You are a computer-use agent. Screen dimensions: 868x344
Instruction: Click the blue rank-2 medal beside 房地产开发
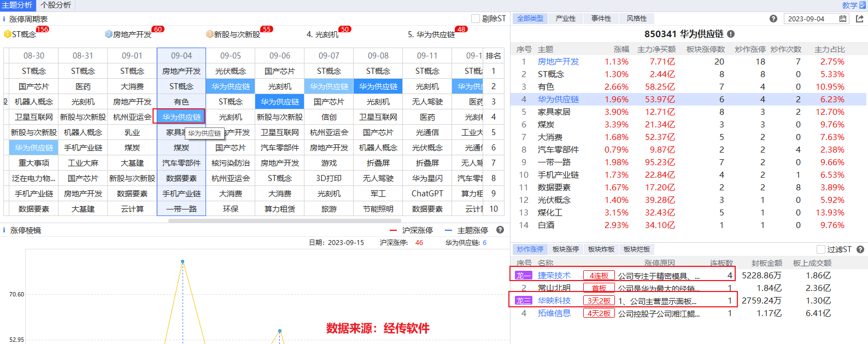108,34
